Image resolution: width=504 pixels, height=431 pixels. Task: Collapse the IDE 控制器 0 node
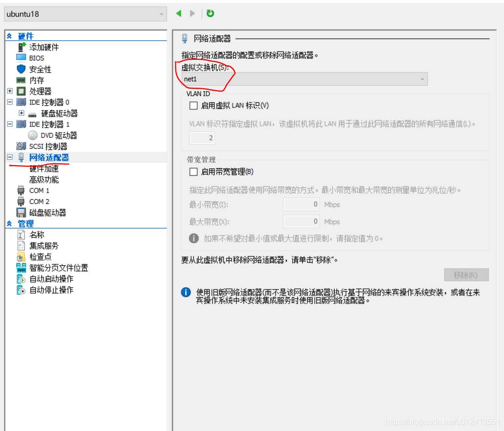click(x=10, y=102)
